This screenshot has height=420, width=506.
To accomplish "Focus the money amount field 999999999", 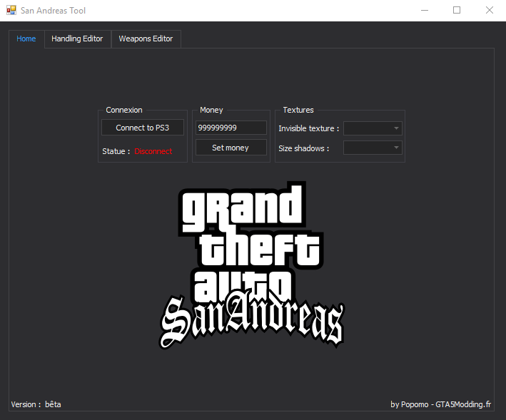I will (231, 128).
